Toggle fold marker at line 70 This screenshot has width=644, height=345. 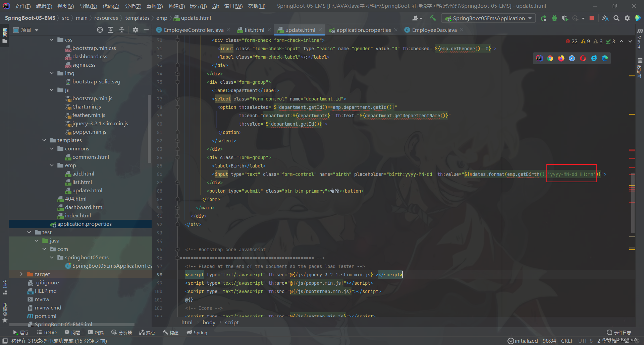pos(177,40)
